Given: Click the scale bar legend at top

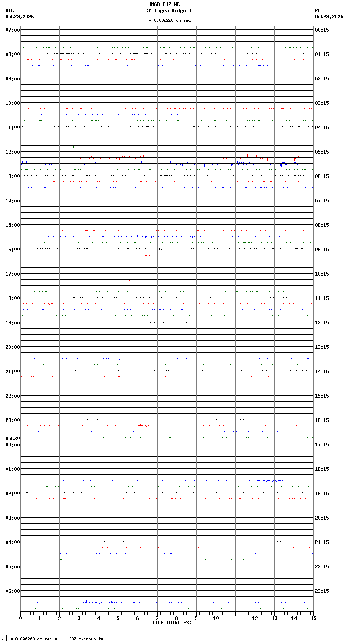Looking at the screenshot, I should [167, 20].
